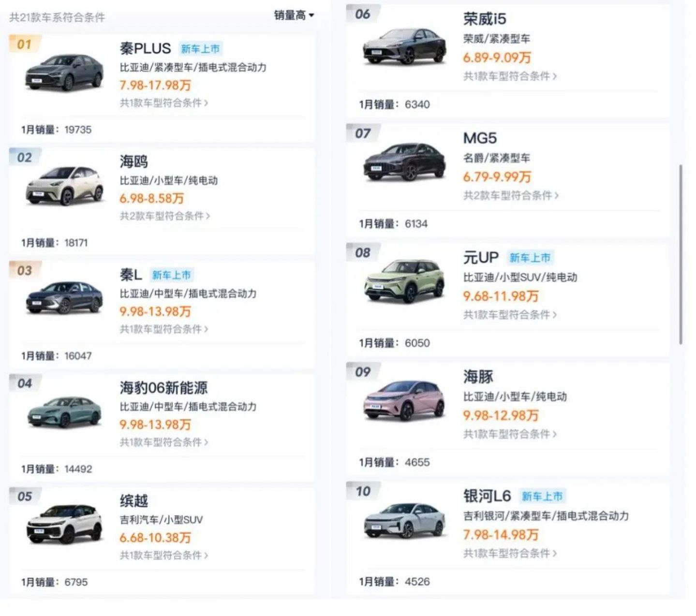Screen dimensions: 696x616
Task: Click the 缤越 SUV thumbnail
Action: point(64,524)
